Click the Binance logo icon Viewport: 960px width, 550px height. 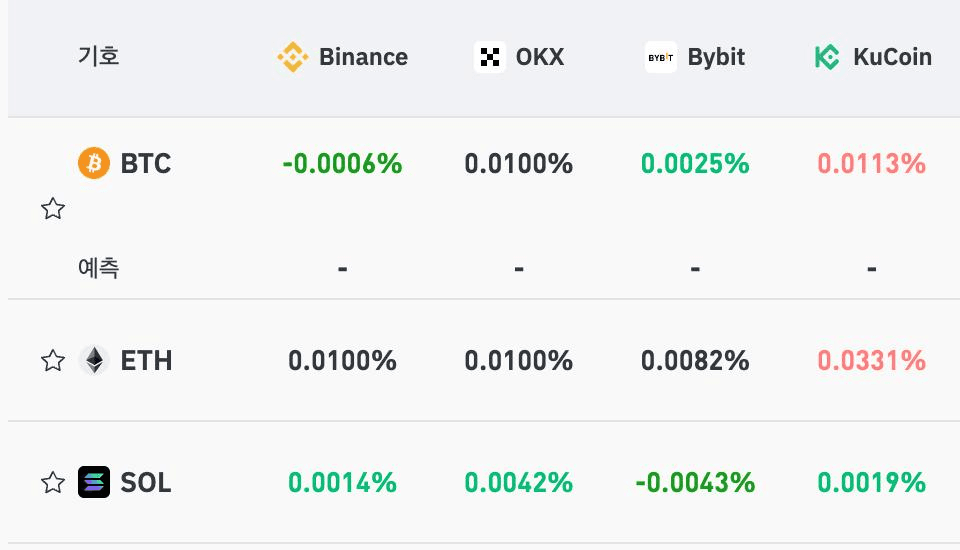click(x=293, y=57)
